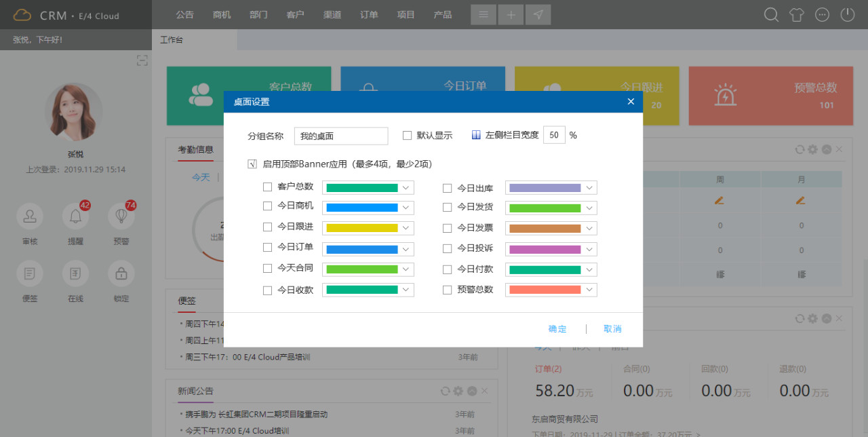This screenshot has height=437, width=868.
Task: Toggle the 启用顶部Banner应用 checkbox
Action: click(x=253, y=164)
